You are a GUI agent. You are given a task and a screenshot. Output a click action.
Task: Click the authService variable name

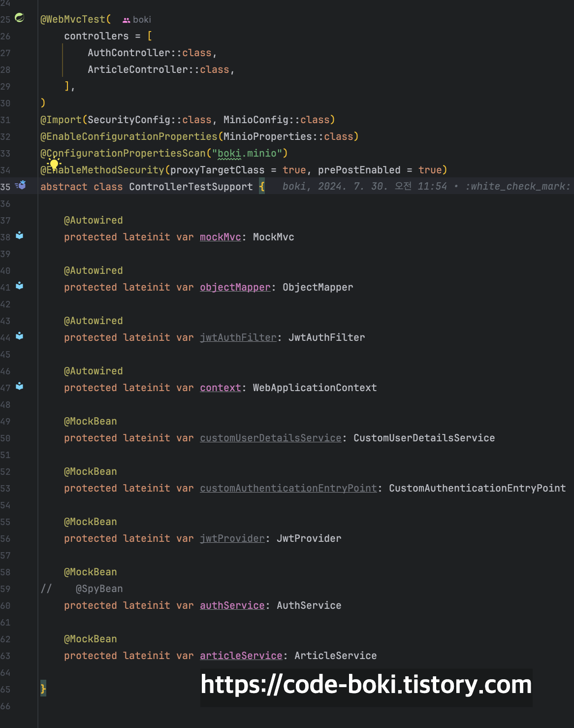tap(232, 605)
